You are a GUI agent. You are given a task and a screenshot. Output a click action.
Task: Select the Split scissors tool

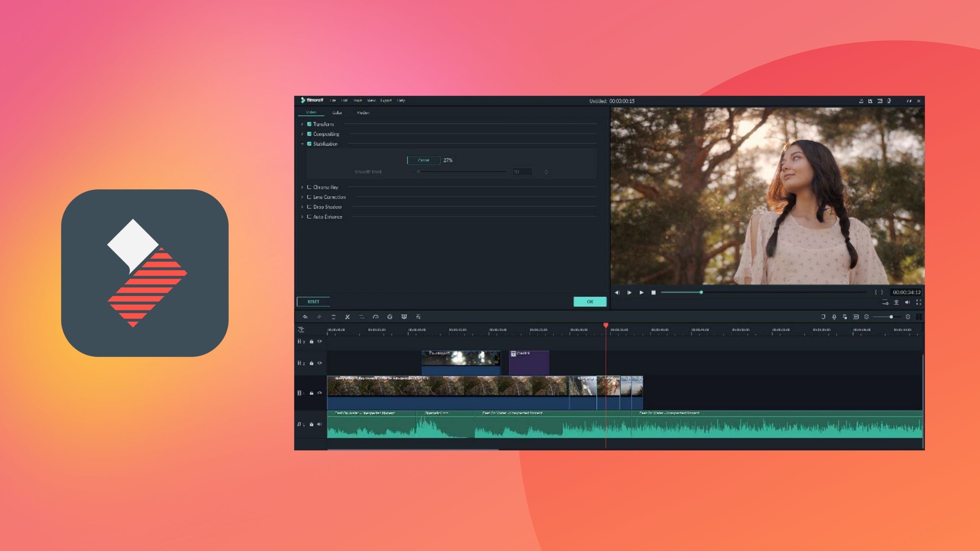[x=347, y=317]
